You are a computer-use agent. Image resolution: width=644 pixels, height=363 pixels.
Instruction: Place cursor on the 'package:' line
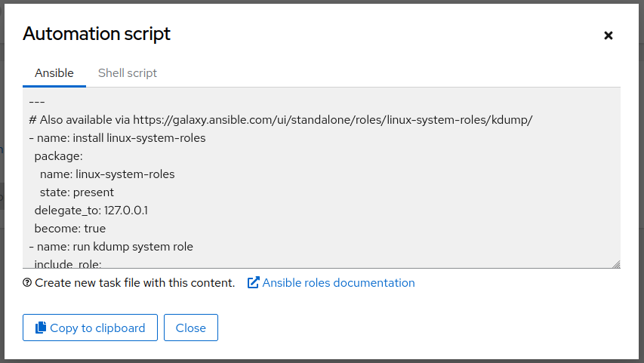[58, 156]
